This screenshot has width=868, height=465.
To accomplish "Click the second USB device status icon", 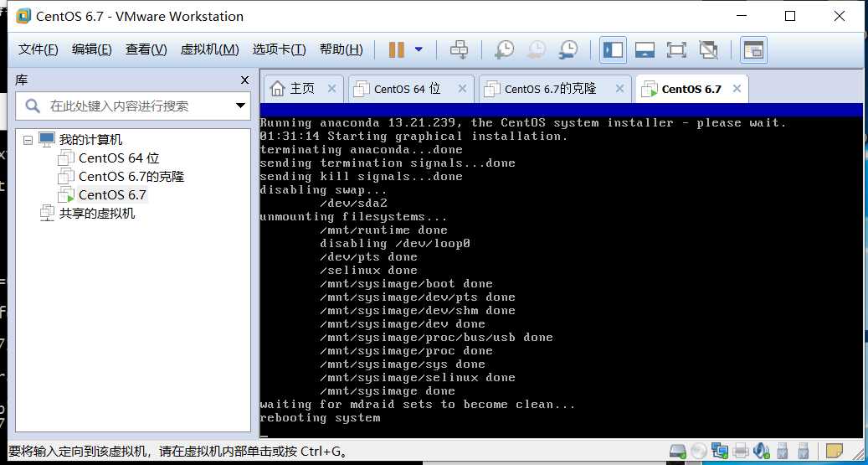I will [804, 451].
